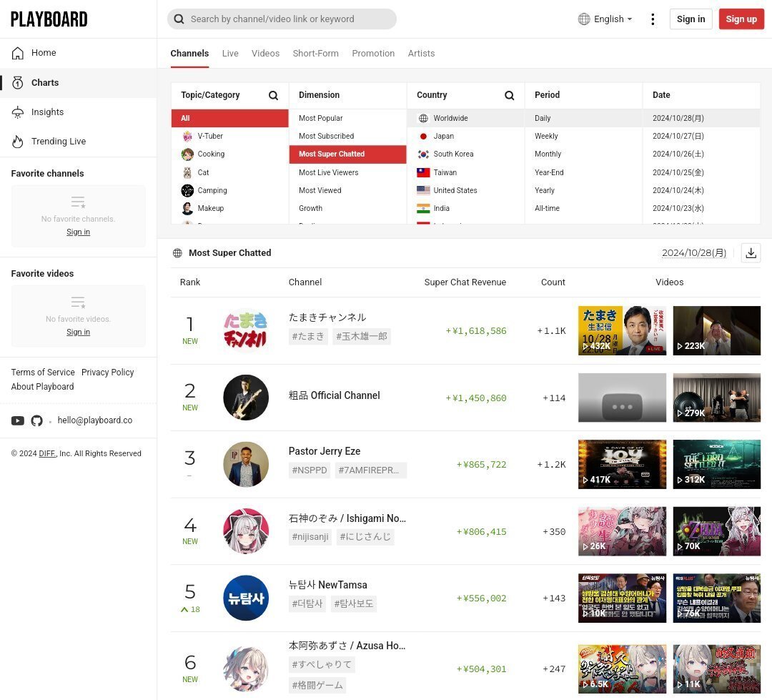
Task: Open the GitHub icon in sidebar footer
Action: click(x=37, y=420)
